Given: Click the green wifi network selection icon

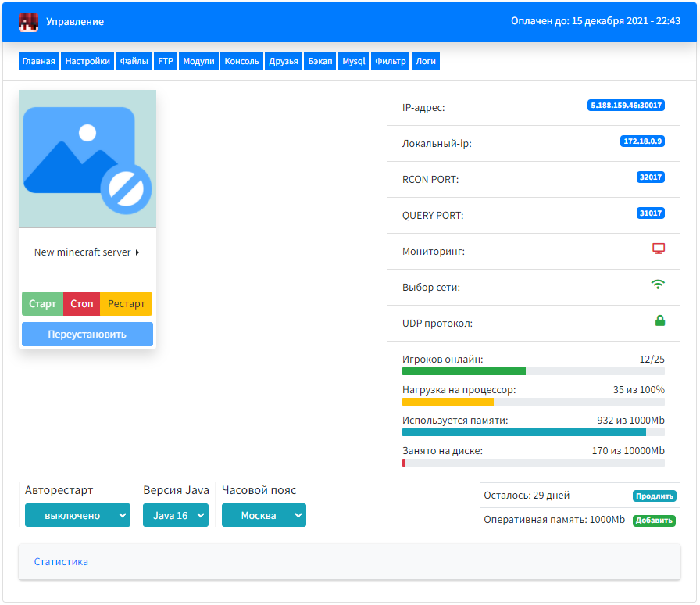Looking at the screenshot, I should (x=658, y=285).
